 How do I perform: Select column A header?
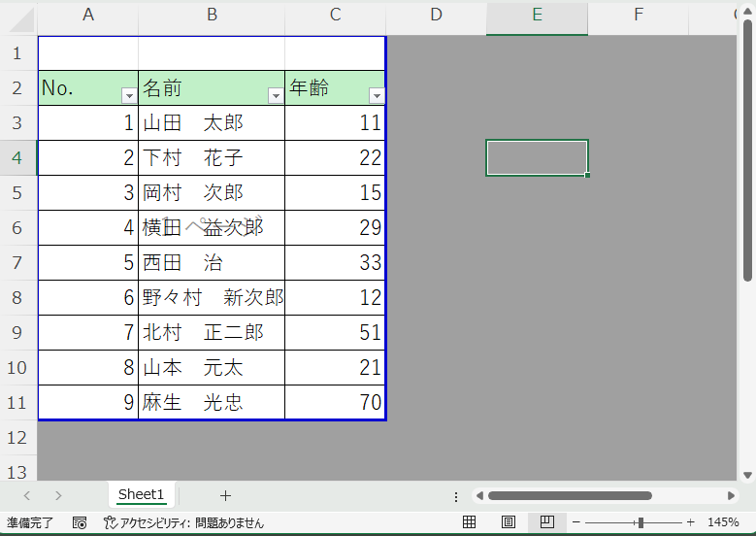pos(87,15)
